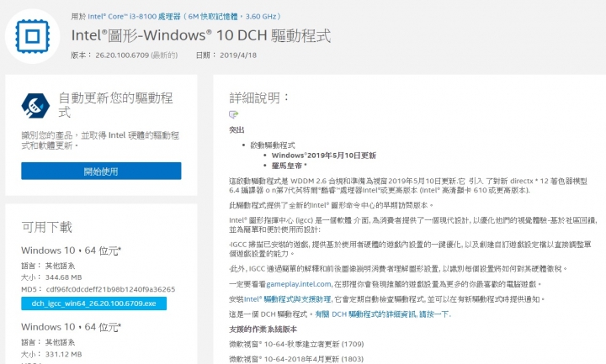Click the date 2019/4/18
This screenshot has width=606, height=364.
coord(238,55)
